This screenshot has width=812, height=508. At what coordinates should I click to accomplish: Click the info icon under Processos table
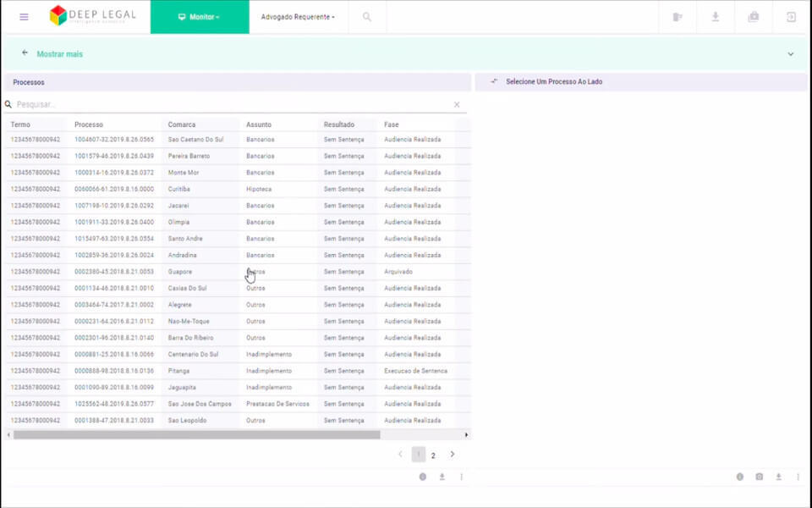(x=423, y=477)
